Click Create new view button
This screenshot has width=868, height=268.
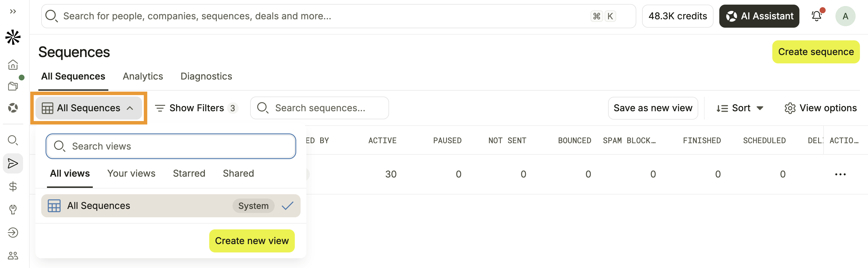click(x=252, y=241)
